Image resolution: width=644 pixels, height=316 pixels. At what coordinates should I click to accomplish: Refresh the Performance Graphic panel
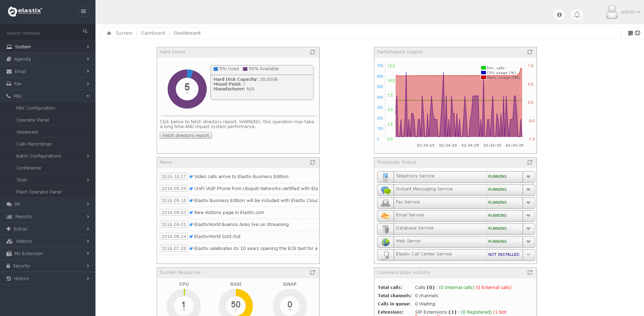530,52
